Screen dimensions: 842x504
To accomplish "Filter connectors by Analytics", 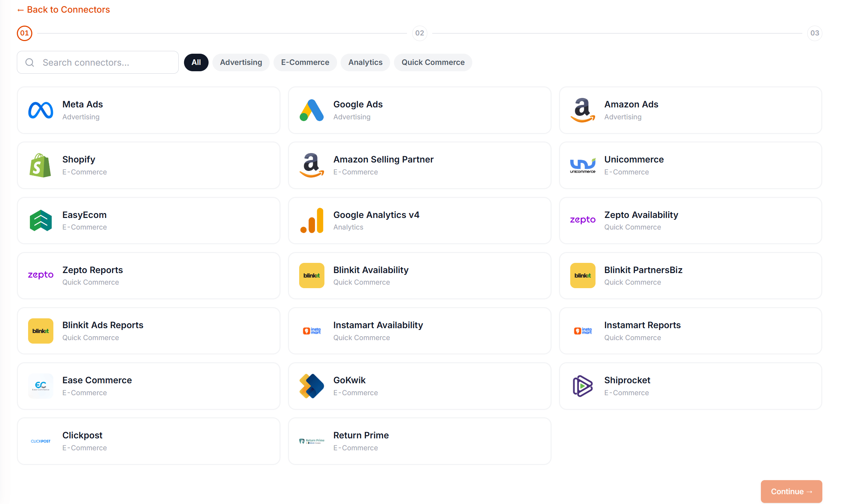I will tap(366, 62).
